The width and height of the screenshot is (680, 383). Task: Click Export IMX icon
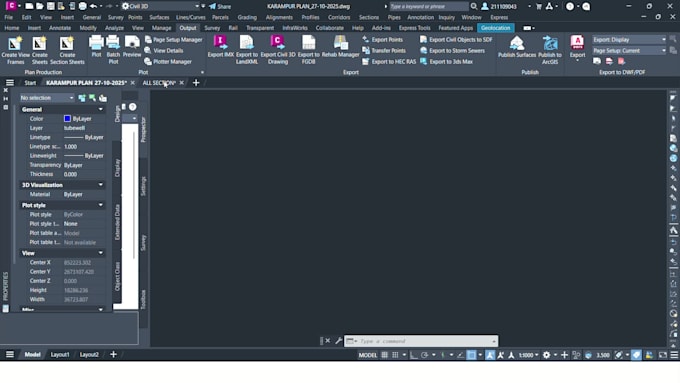coord(220,43)
